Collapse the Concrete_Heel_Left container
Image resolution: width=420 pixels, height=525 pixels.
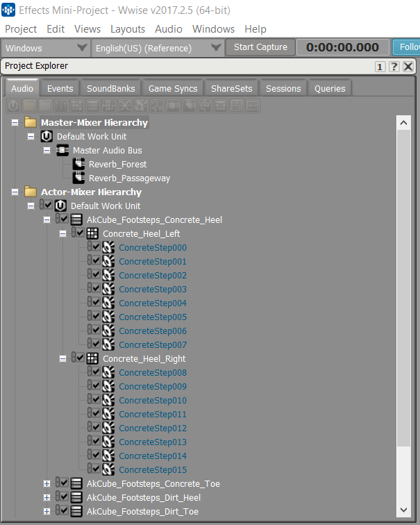point(62,234)
